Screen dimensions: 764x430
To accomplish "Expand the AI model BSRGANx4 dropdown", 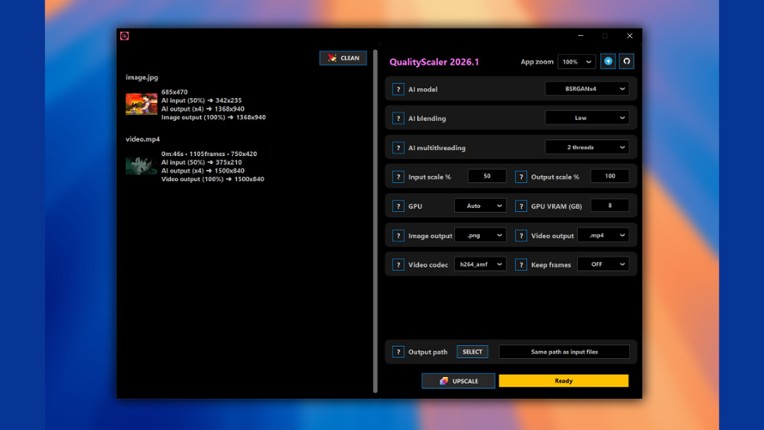I will click(x=587, y=89).
